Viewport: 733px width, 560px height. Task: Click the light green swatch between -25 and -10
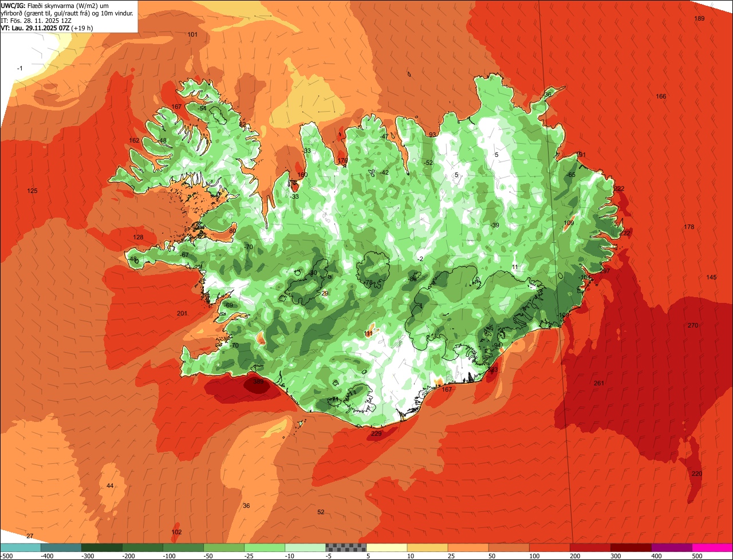point(265,547)
